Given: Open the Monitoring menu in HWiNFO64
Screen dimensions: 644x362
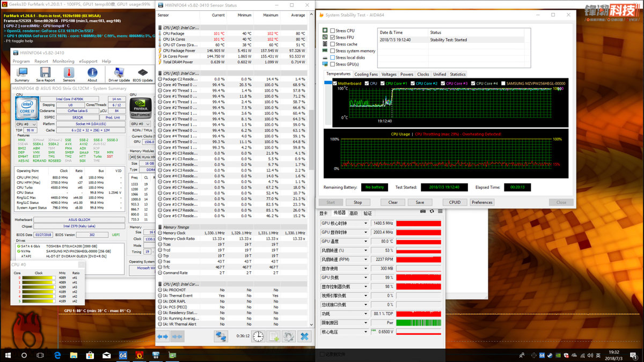Looking at the screenshot, I should 63,61.
